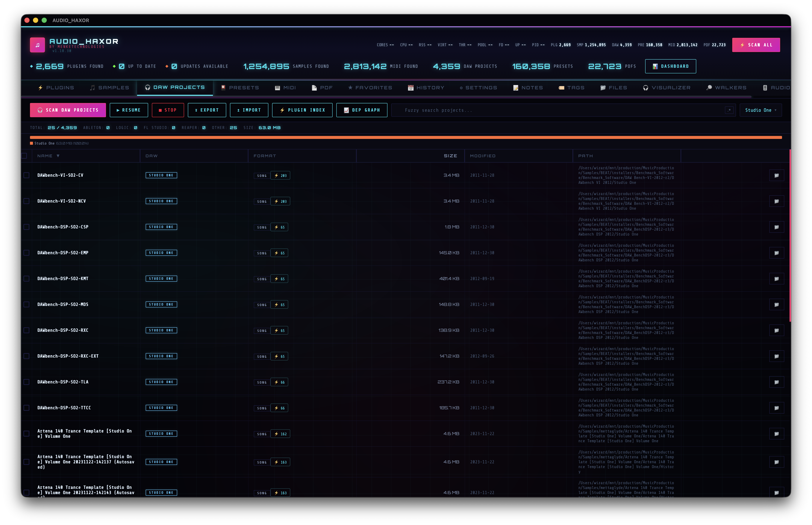Open folder for DAWbench-VI-SO2-CV row
This screenshot has height=525, width=812.
click(776, 175)
